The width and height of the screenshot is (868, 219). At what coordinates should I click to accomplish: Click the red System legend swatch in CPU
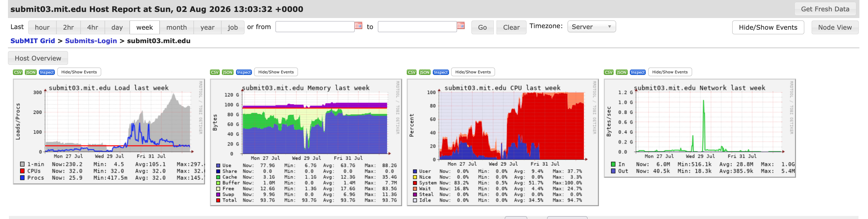click(x=415, y=183)
